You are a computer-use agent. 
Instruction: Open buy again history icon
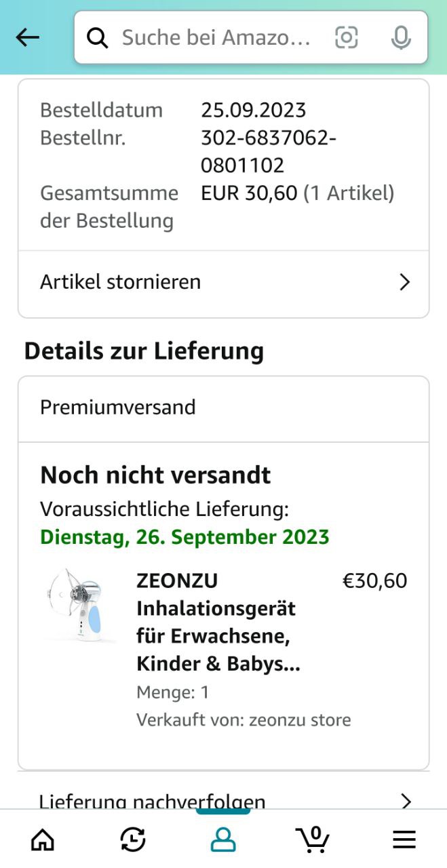133,840
